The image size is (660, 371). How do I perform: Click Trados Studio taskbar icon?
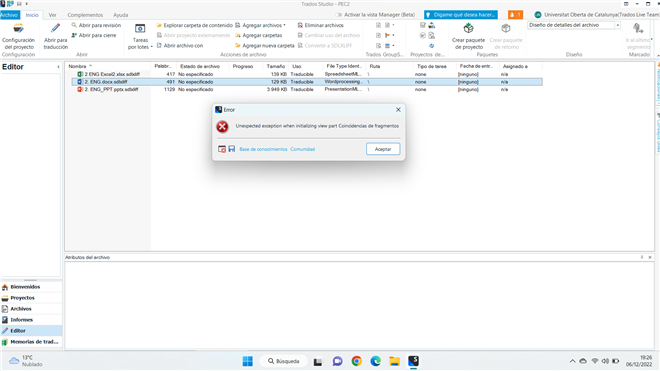[x=413, y=361]
